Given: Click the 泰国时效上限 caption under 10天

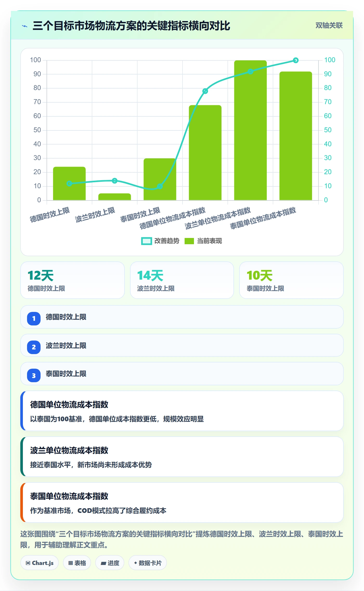Looking at the screenshot, I should (x=265, y=288).
